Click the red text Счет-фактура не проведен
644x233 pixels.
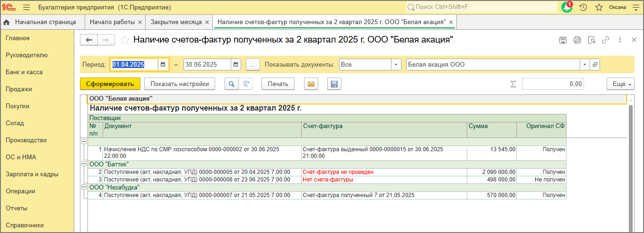point(338,172)
